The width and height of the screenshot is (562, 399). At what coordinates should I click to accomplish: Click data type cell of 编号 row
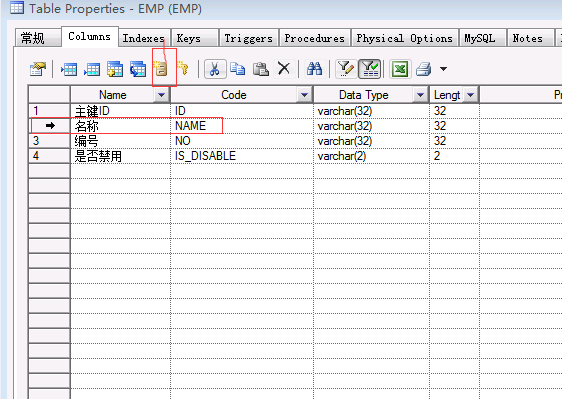pos(371,141)
